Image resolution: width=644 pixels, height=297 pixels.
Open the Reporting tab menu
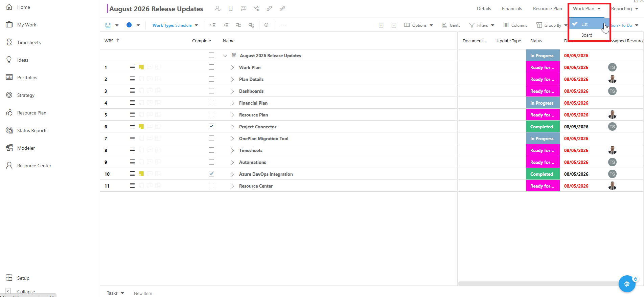[625, 8]
